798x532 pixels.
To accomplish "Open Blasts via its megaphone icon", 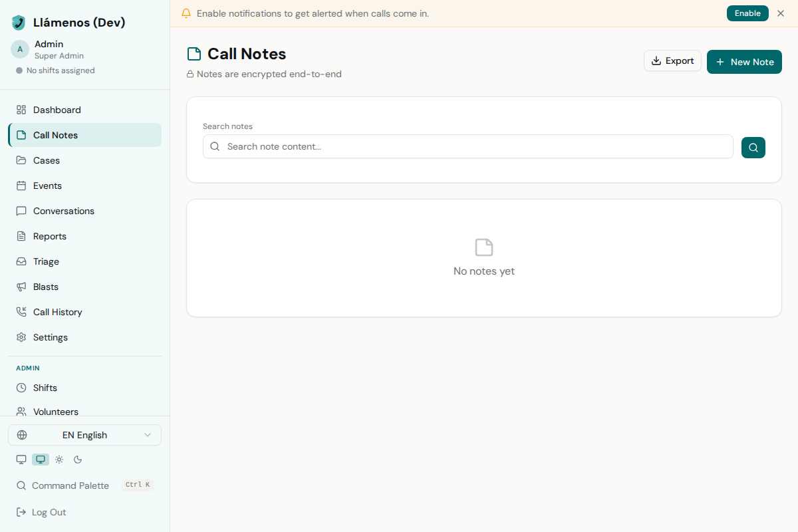I will (21, 287).
